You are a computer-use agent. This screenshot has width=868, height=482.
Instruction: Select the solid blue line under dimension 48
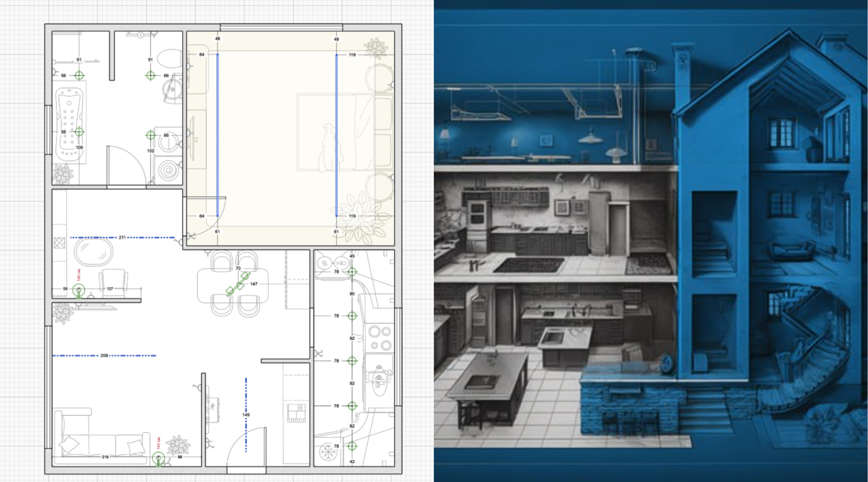[218, 134]
